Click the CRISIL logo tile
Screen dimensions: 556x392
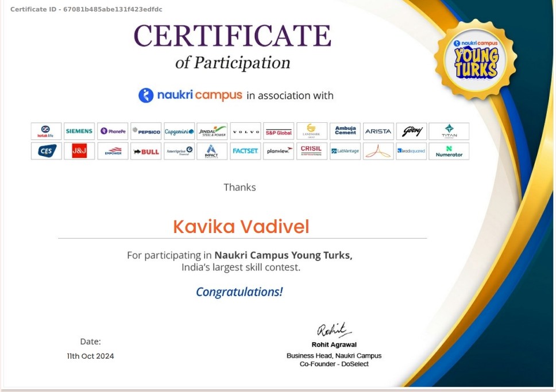click(x=312, y=152)
